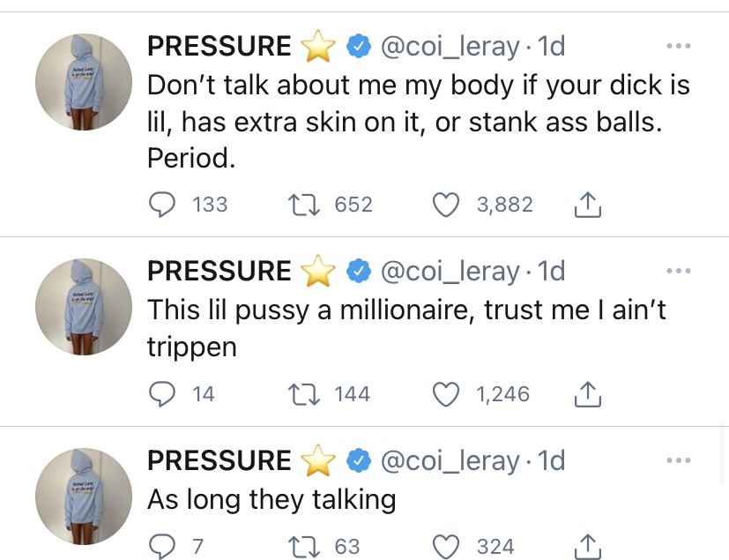Viewport: 729px width, 560px height.
Task: Like the tweet with 3,882 likes
Action: click(448, 205)
